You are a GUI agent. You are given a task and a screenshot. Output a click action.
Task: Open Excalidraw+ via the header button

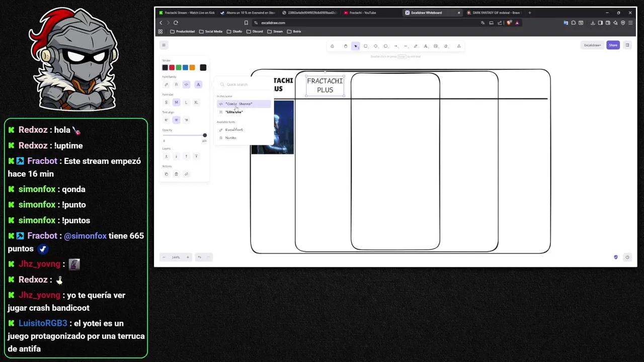592,45
